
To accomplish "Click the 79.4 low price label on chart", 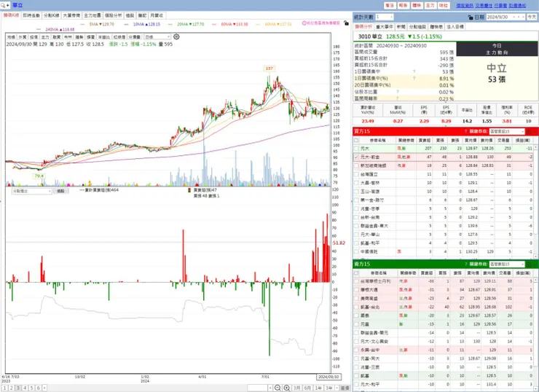I will click(x=39, y=176).
